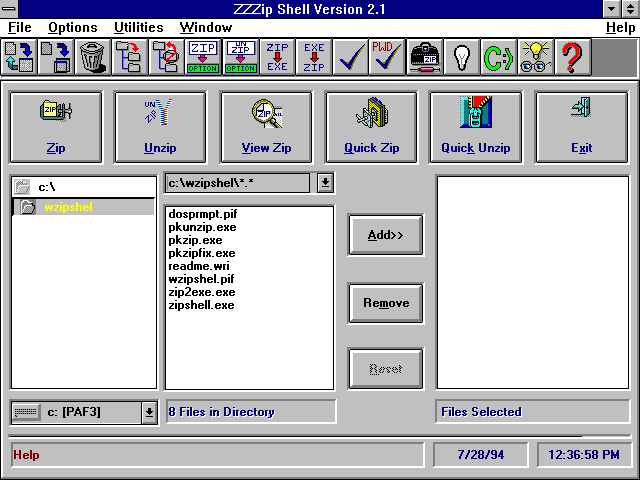Open the UNZIP OPTION toolbar icon
640x480 pixels.
pos(240,57)
